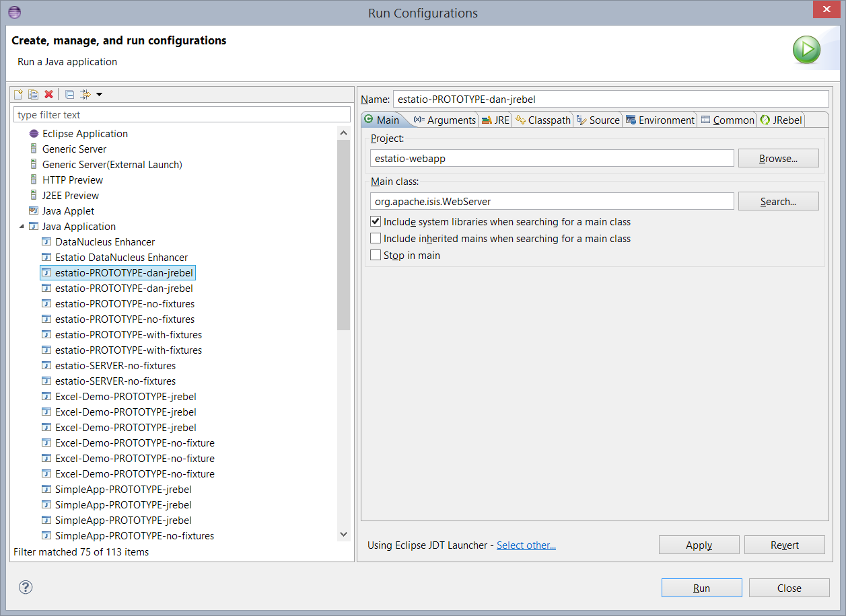Viewport: 846px width, 616px height.
Task: Click the Main class field org.apache.isis.WebServer
Action: tap(552, 201)
